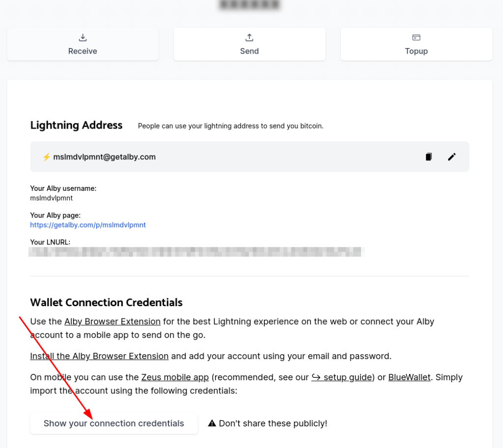This screenshot has height=448, width=503.
Task: Click the arrow icon before setup guide
Action: pos(316,377)
